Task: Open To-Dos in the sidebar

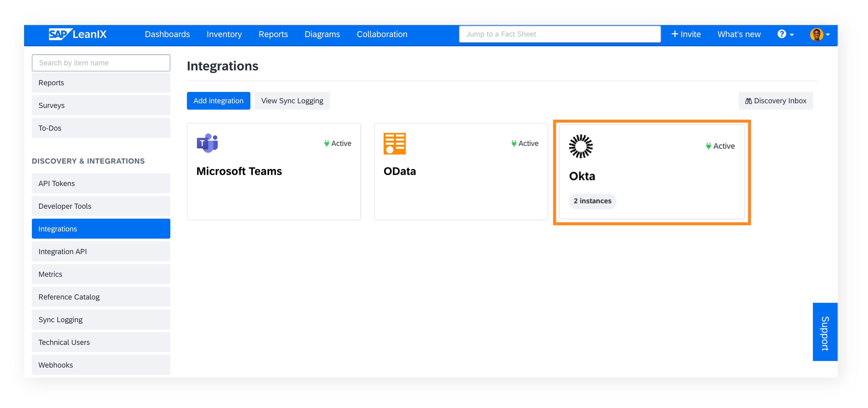Action: point(101,128)
